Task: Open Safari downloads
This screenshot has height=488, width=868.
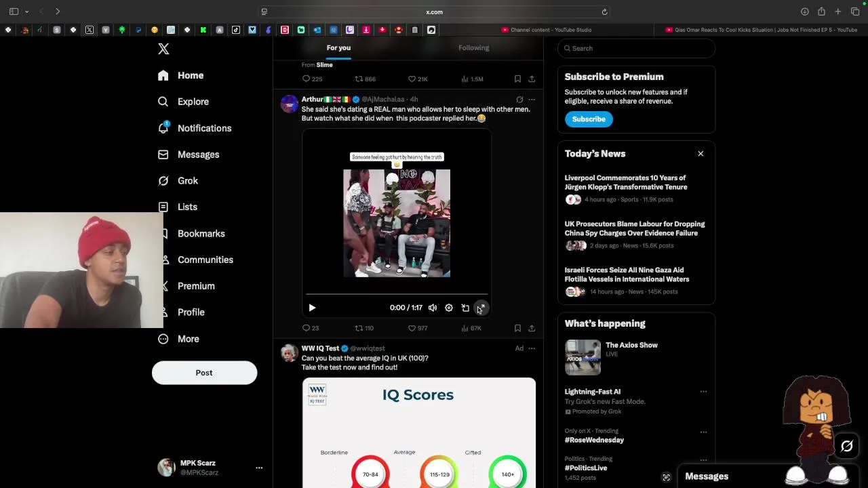Action: tap(805, 12)
